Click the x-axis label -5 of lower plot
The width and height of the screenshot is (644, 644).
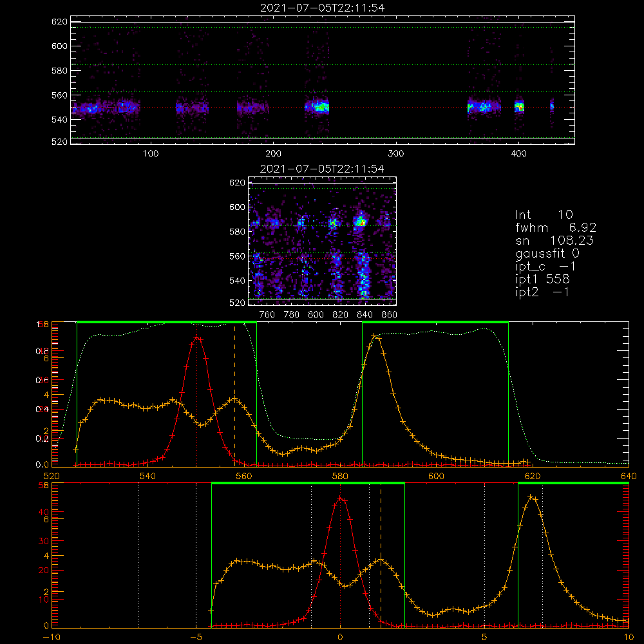tap(196, 638)
